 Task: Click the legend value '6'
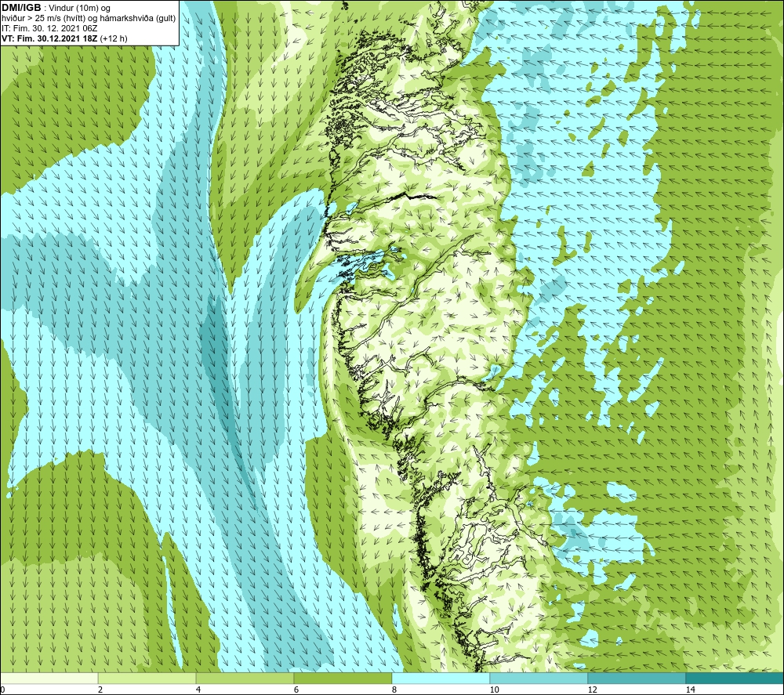click(296, 690)
